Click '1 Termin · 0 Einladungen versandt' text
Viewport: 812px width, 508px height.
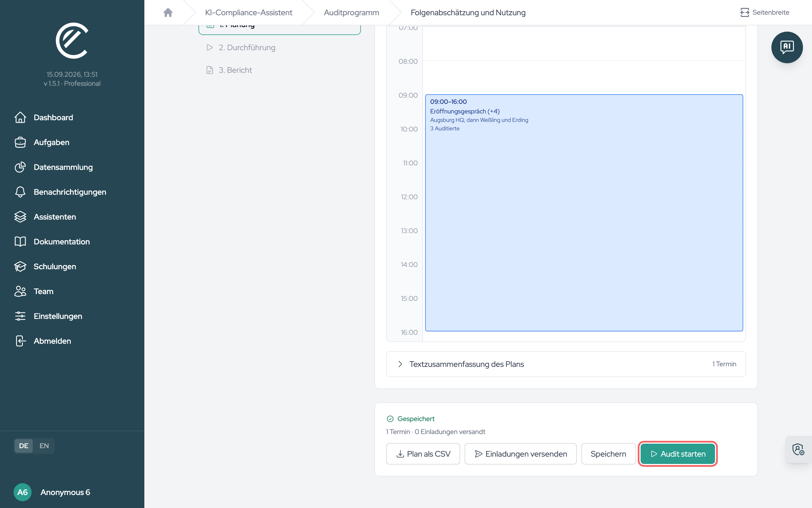tap(436, 432)
